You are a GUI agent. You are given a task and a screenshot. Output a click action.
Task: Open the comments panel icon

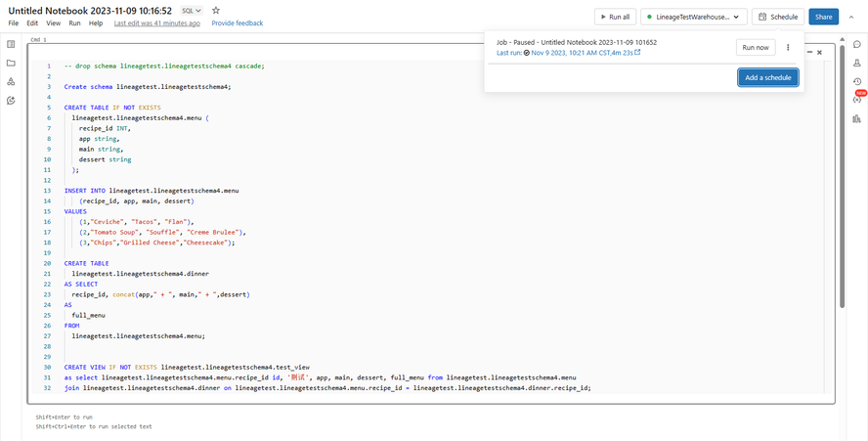click(x=857, y=45)
